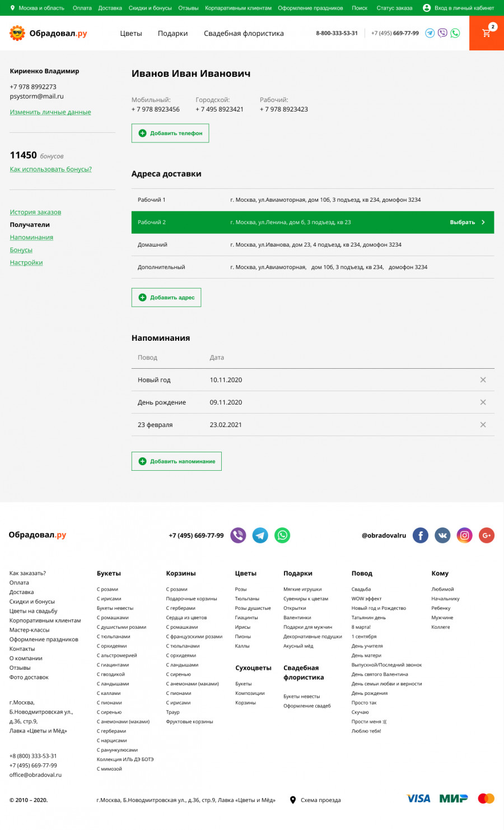Delete the День рождение reminder

coord(483,402)
